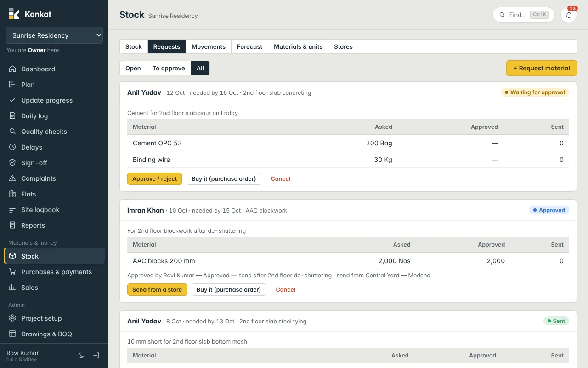
Task: Click the Delays clock icon
Action: [x=12, y=147]
